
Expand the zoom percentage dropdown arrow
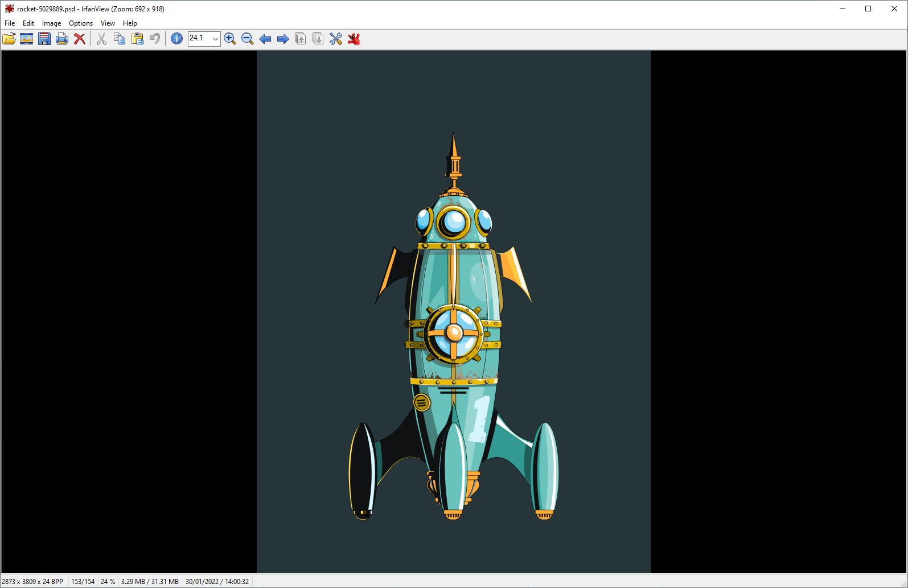216,39
